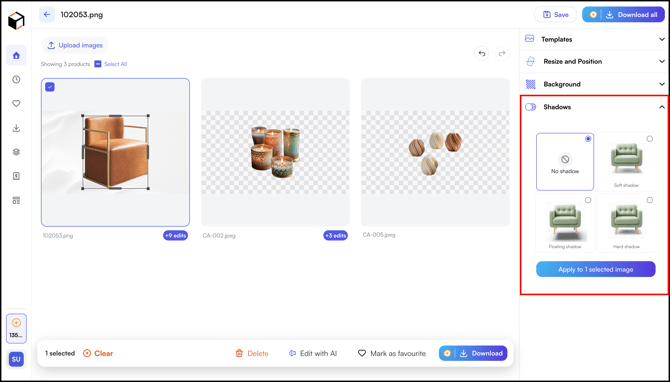Screen dimensions: 670x382
Task: Go back with the arrow button
Action: (47, 15)
